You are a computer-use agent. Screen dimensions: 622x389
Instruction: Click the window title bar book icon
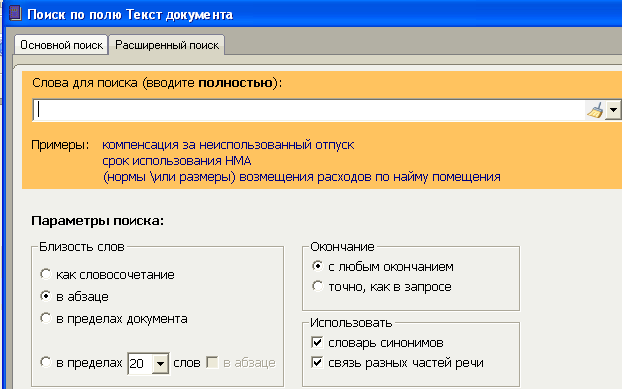coord(15,13)
